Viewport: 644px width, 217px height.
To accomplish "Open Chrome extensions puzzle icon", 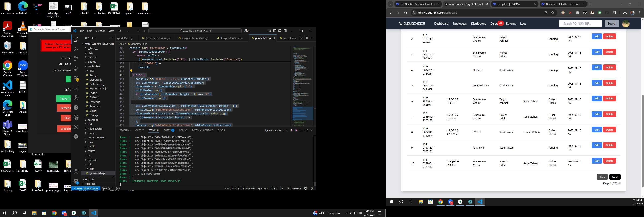I will point(614,13).
